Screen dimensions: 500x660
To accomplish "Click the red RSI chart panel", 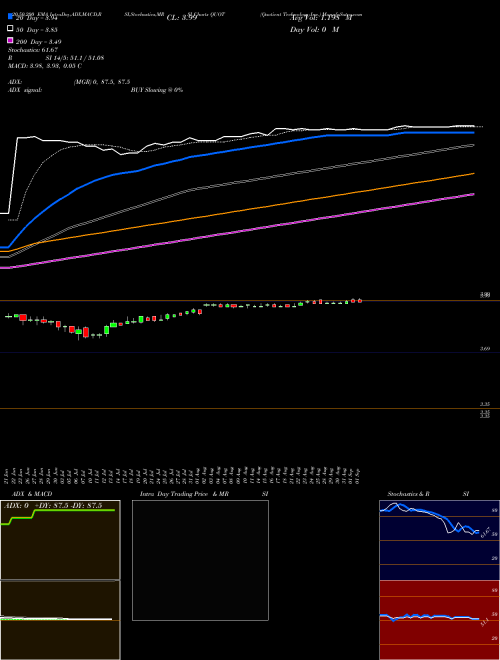I will (x=439, y=620).
